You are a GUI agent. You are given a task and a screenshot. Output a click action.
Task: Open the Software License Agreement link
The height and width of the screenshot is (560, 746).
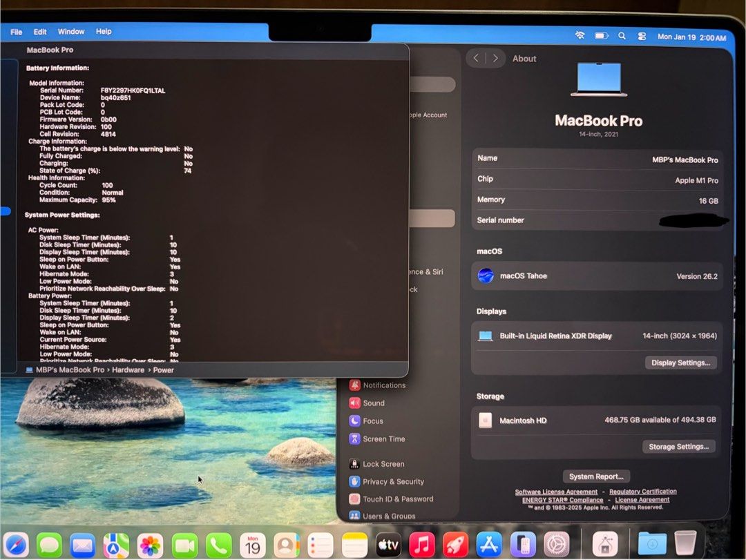(556, 491)
